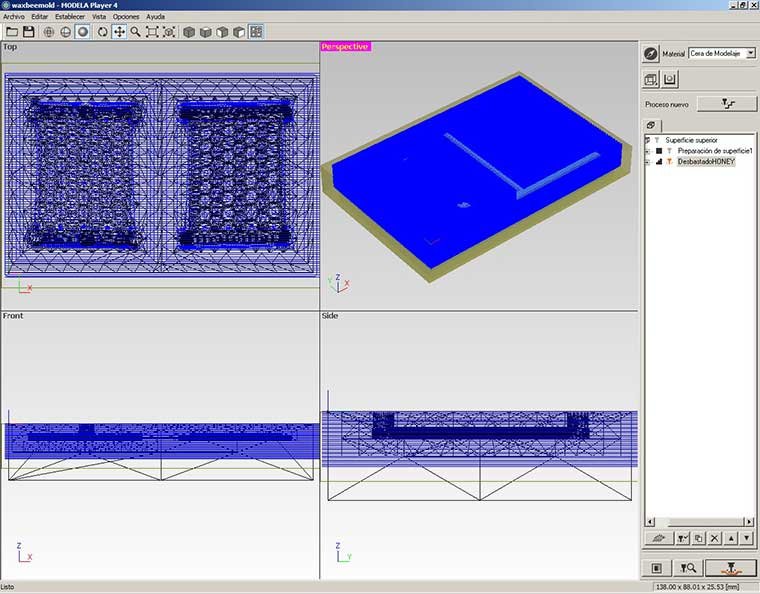Activate the Rotate view tool

[102, 32]
